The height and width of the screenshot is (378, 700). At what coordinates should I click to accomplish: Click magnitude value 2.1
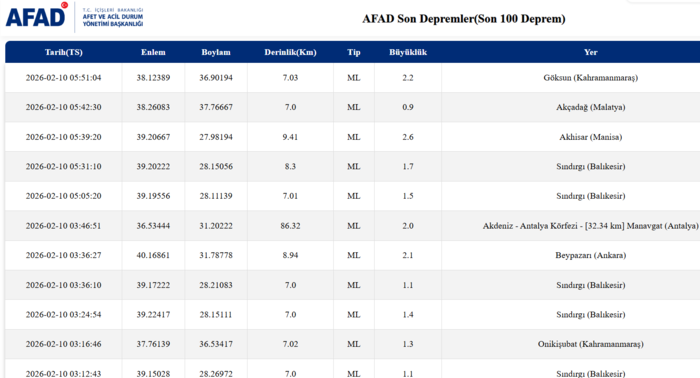click(x=408, y=255)
